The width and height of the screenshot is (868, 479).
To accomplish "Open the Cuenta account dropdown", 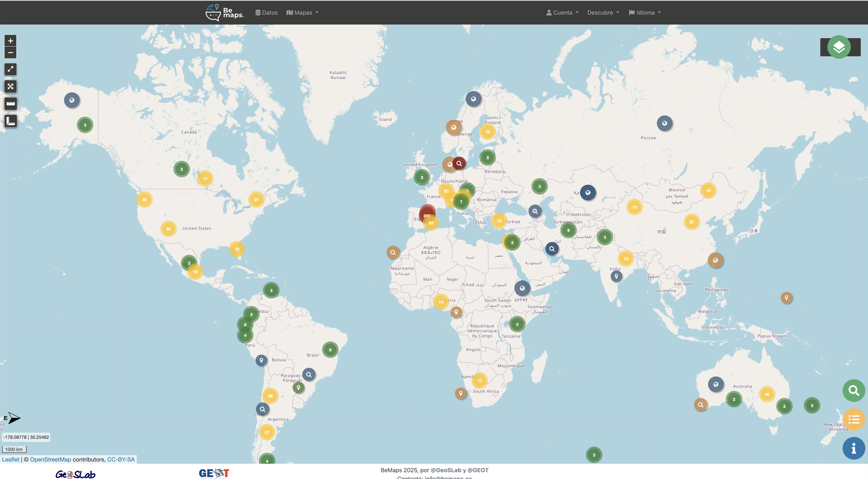I will point(562,12).
